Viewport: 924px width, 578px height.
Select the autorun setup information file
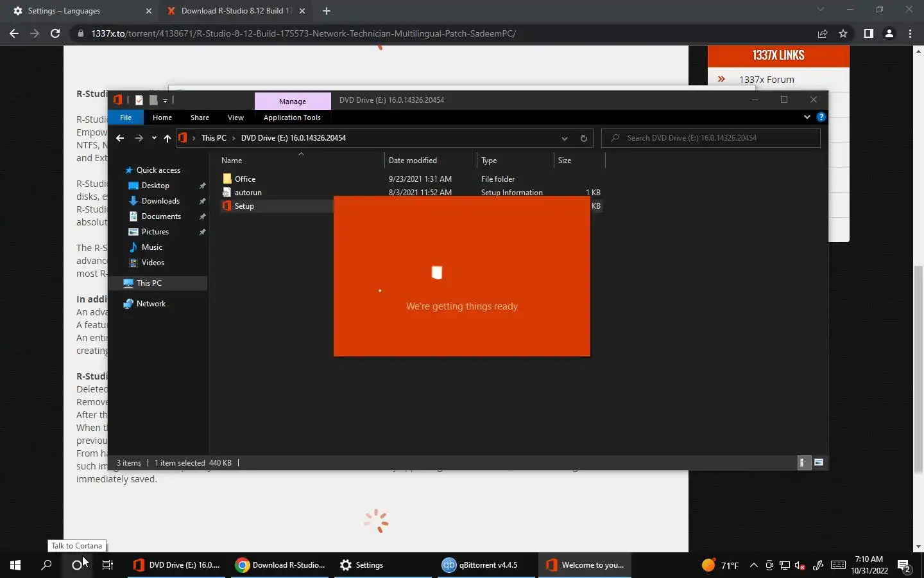point(248,193)
